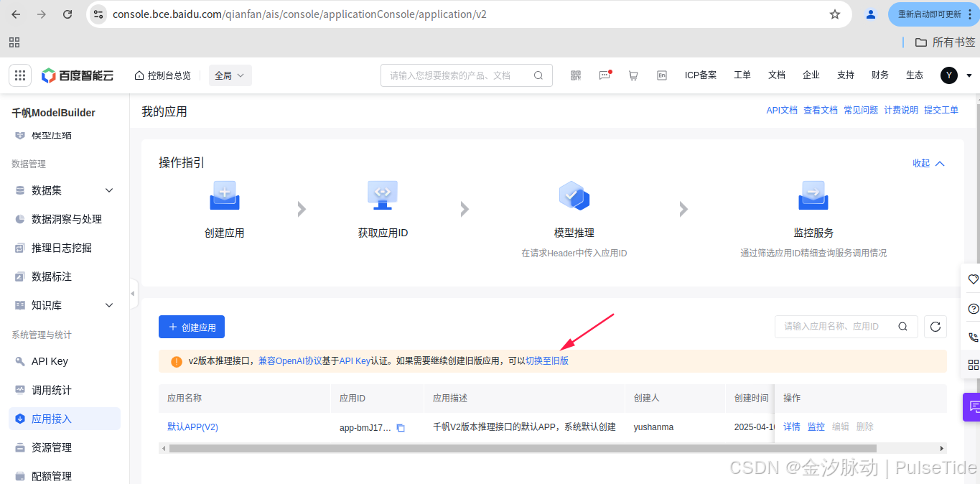Open the browser three-dot menu
980x484 pixels.
(970, 14)
